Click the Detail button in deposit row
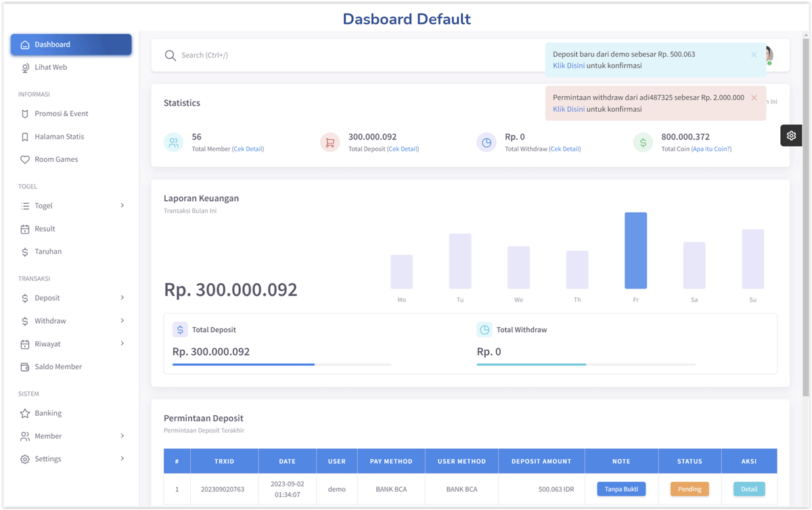This screenshot has width=812, height=510. [749, 488]
